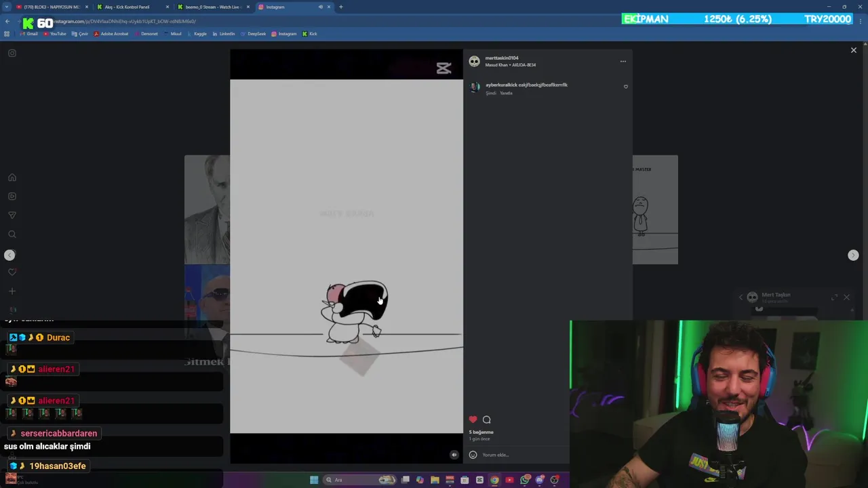
Task: Open the emoji picker beside comment field
Action: point(473,455)
